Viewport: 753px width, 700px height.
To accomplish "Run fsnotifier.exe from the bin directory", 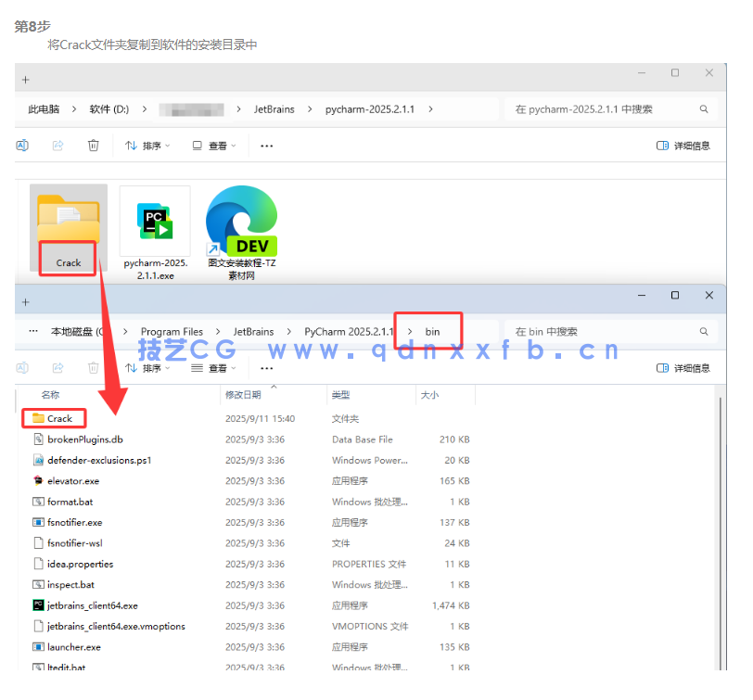I will pyautogui.click(x=76, y=522).
